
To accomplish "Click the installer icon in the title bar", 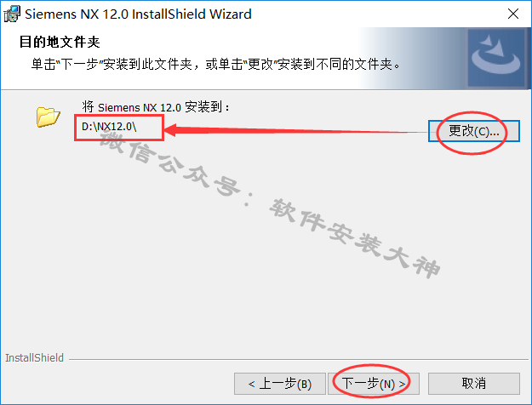I will pyautogui.click(x=12, y=14).
